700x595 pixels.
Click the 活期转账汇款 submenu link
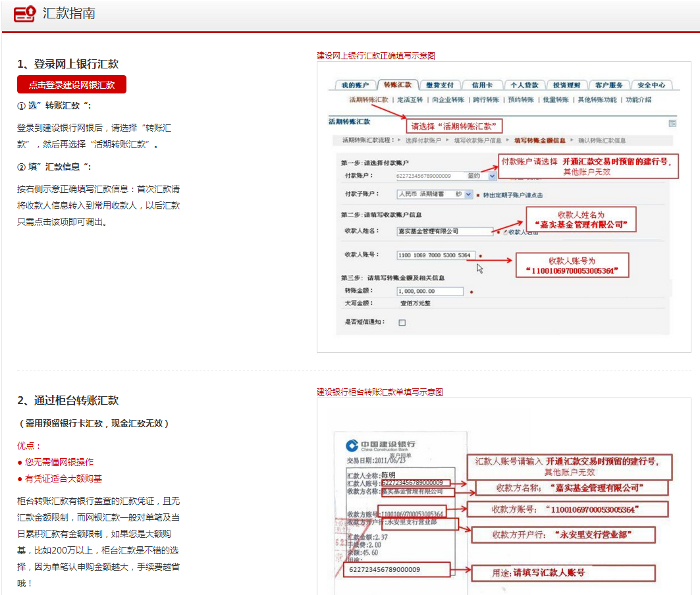(368, 99)
